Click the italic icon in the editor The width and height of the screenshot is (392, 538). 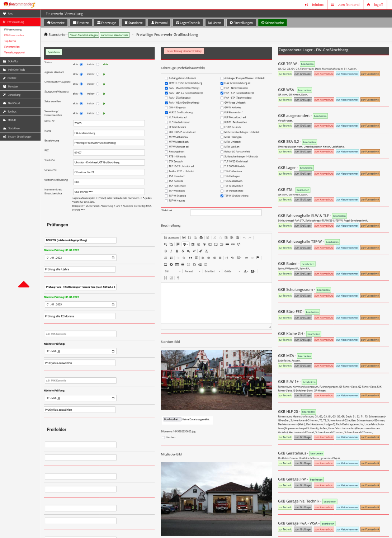point(171,251)
